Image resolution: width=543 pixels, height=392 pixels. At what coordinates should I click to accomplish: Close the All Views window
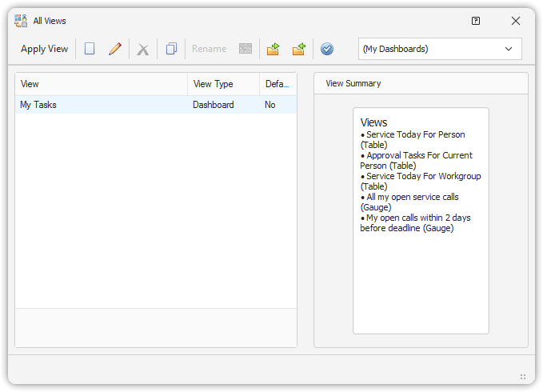(516, 21)
